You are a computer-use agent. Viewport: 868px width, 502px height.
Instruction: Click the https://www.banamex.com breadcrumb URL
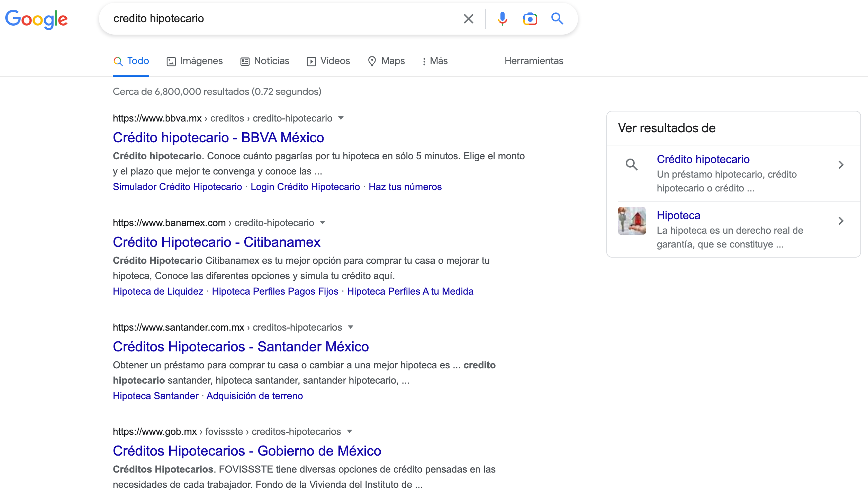(x=169, y=223)
